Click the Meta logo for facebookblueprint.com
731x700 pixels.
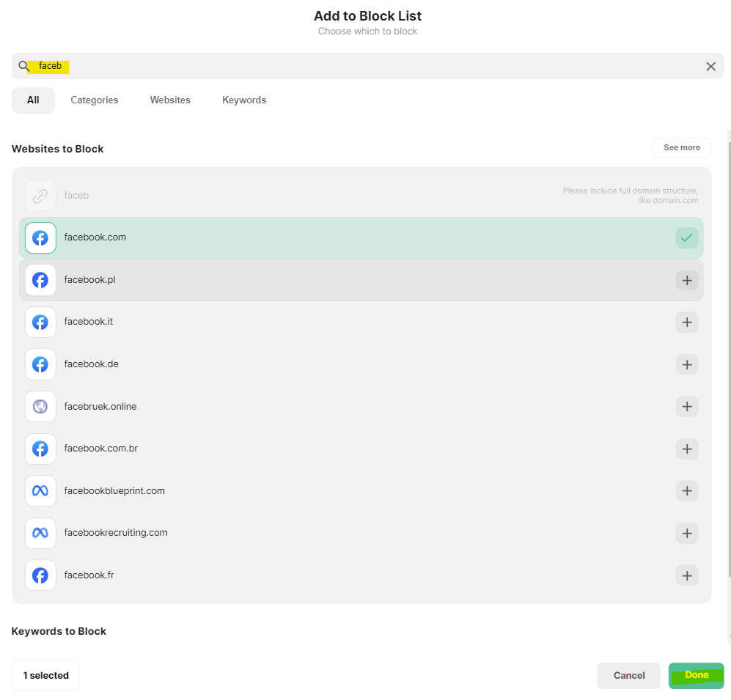pyautogui.click(x=40, y=491)
